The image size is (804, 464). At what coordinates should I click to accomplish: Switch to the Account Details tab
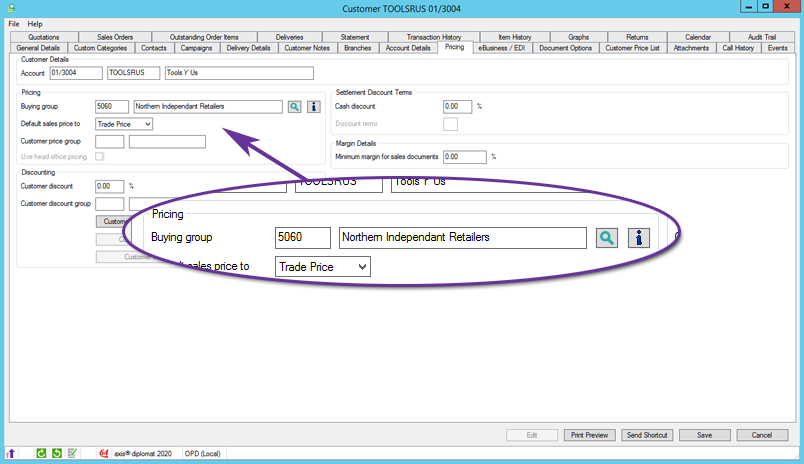click(x=408, y=48)
